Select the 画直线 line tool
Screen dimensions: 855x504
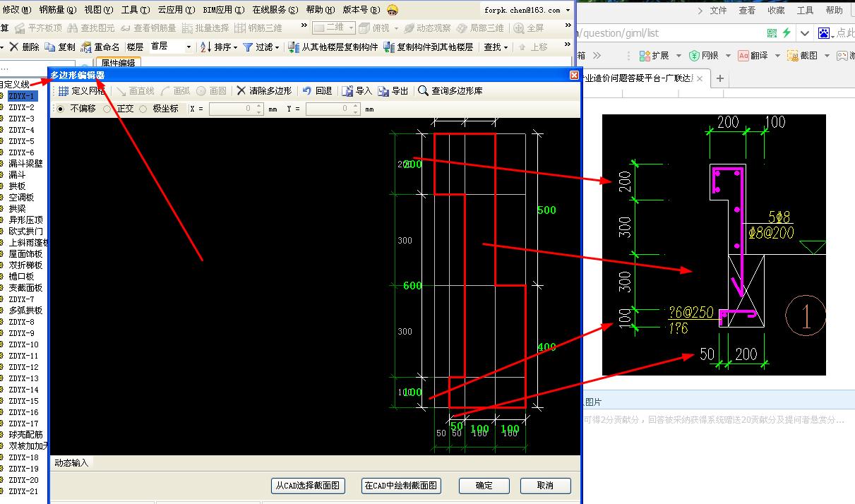(136, 91)
